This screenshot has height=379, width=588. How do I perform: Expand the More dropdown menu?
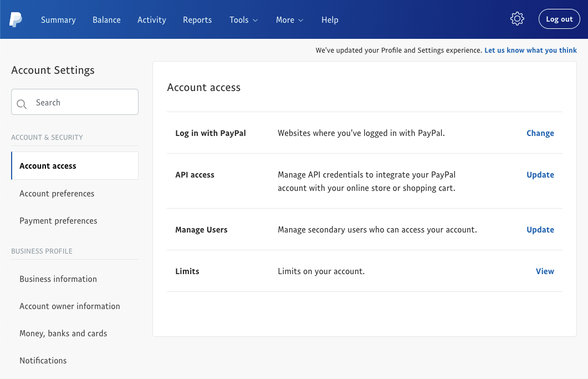pos(289,20)
